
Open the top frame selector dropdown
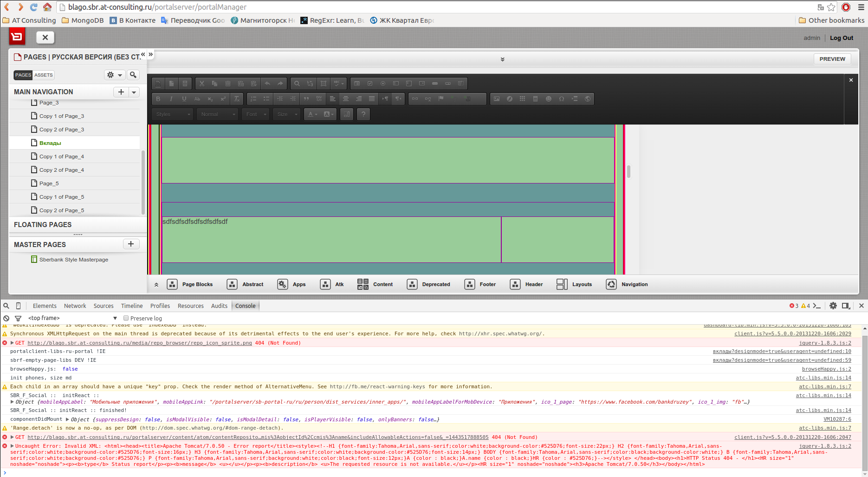(x=72, y=318)
